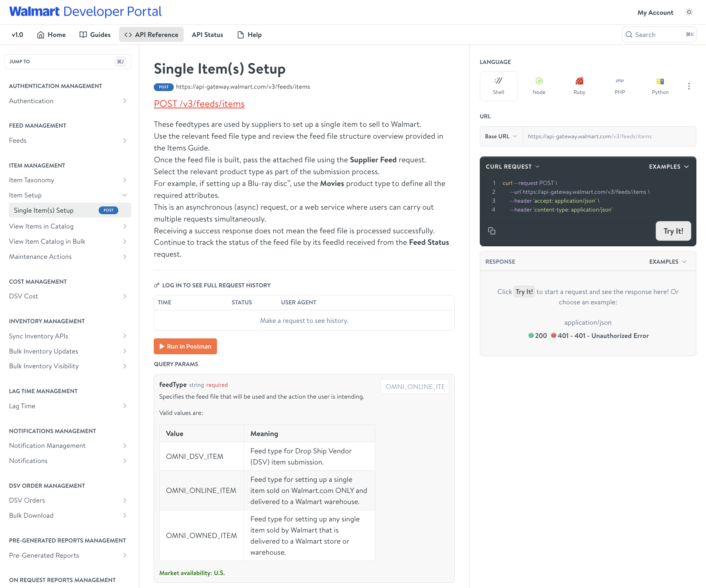706x588 pixels.
Task: Click the 200 green status example
Action: click(x=537, y=335)
